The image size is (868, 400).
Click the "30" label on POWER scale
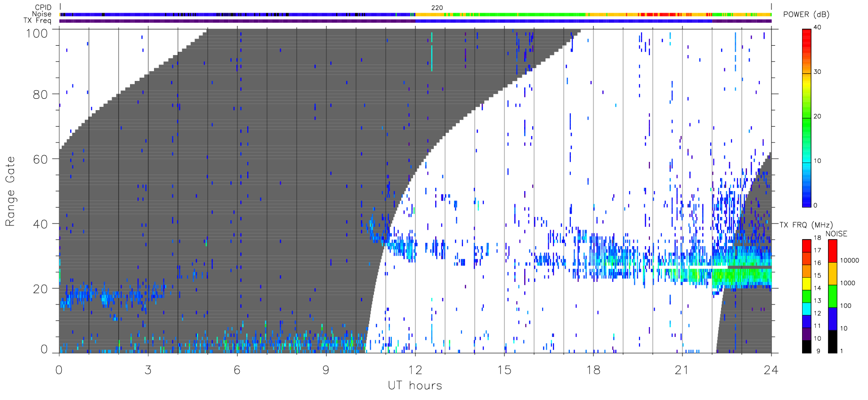(817, 72)
